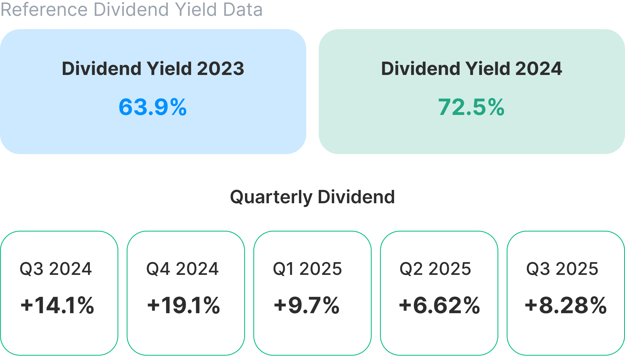Select the Q3 2025 quarter label

562,269
